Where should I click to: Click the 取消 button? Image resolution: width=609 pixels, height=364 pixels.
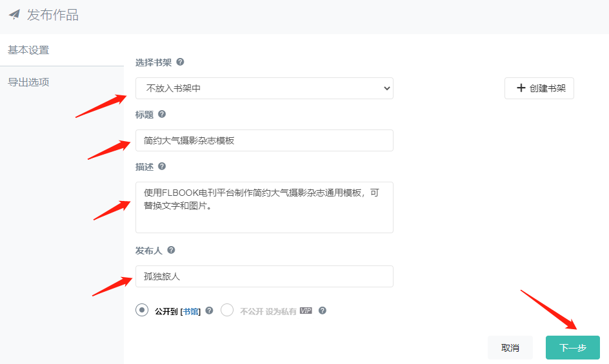[x=510, y=348]
